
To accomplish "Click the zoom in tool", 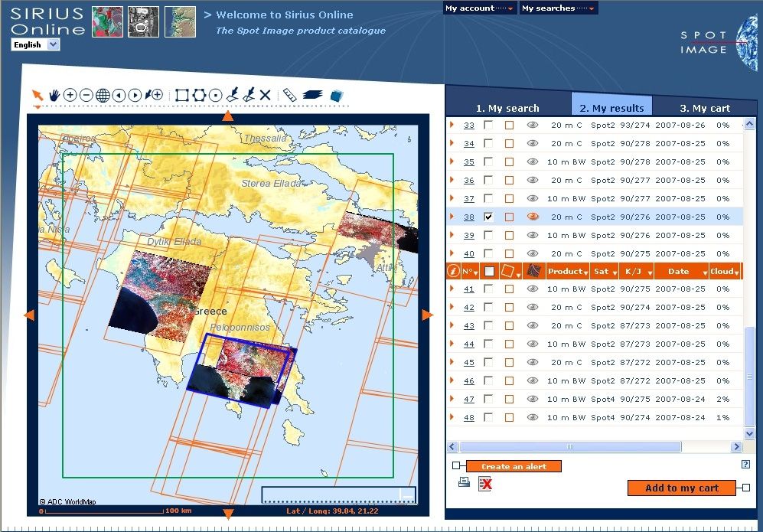I will point(70,95).
